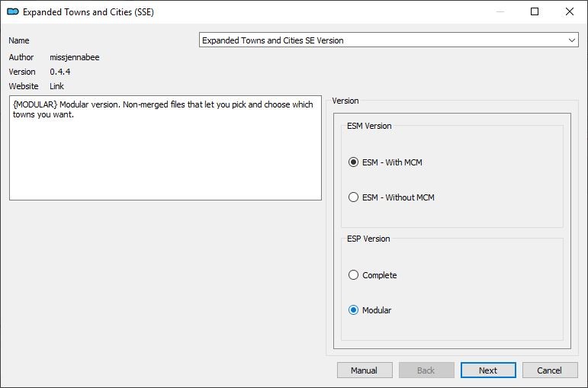Select the Complete ESP version

pos(373,275)
